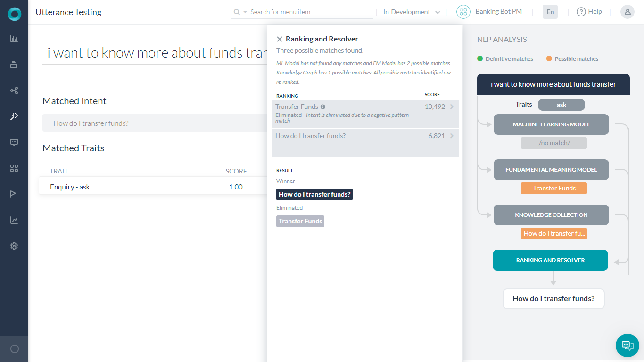The image size is (644, 362).
Task: Open the line graph analytics sidebar icon
Action: pyautogui.click(x=14, y=220)
